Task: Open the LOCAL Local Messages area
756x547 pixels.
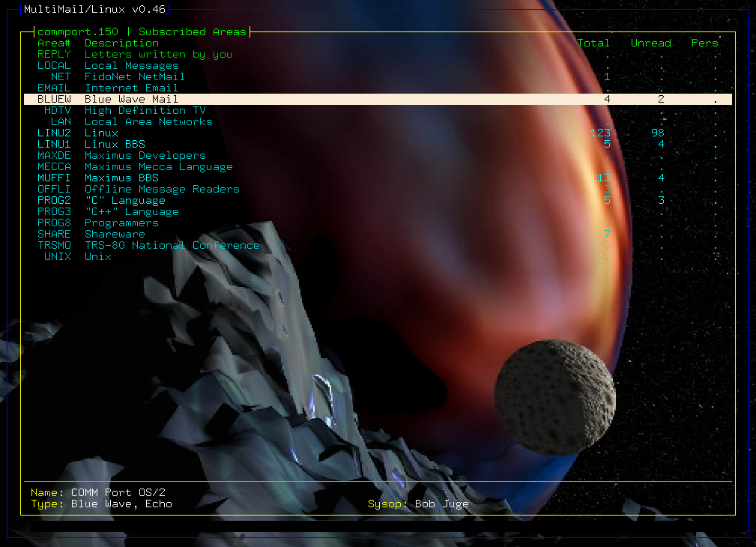Action: tap(131, 65)
